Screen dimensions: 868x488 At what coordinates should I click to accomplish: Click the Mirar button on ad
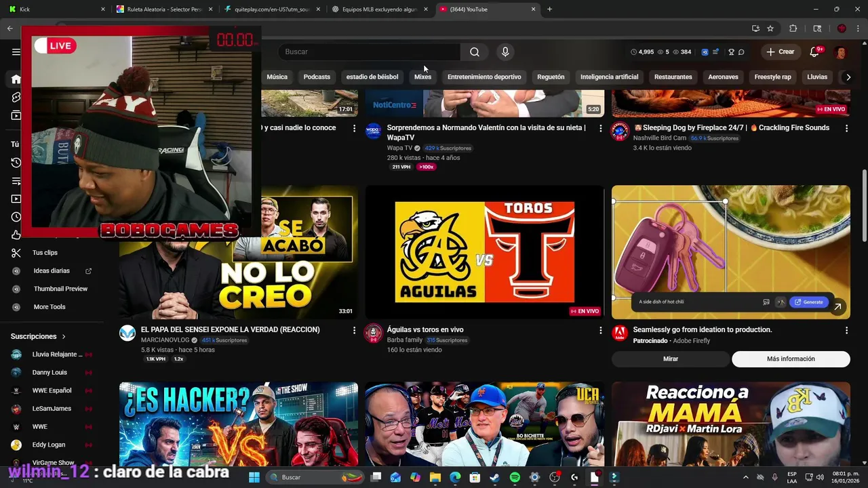[x=671, y=359]
